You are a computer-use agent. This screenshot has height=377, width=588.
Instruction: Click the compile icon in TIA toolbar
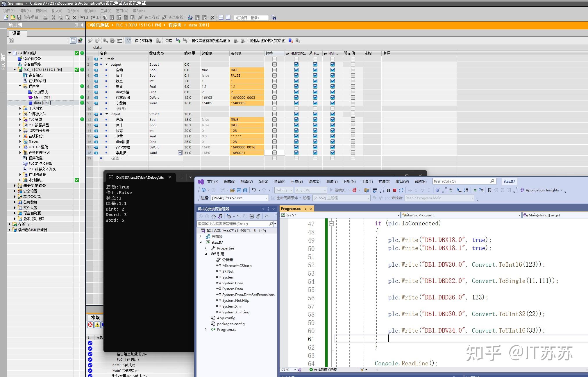tap(105, 17)
